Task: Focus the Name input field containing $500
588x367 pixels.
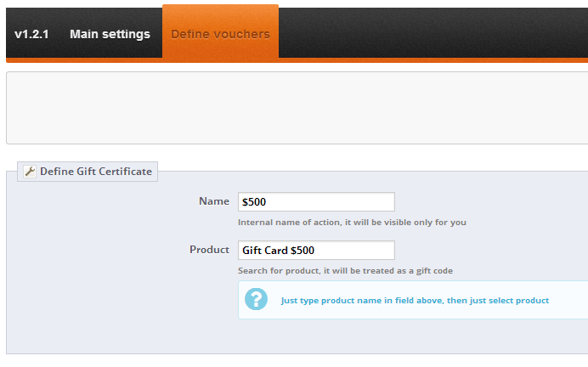Action: coord(316,202)
